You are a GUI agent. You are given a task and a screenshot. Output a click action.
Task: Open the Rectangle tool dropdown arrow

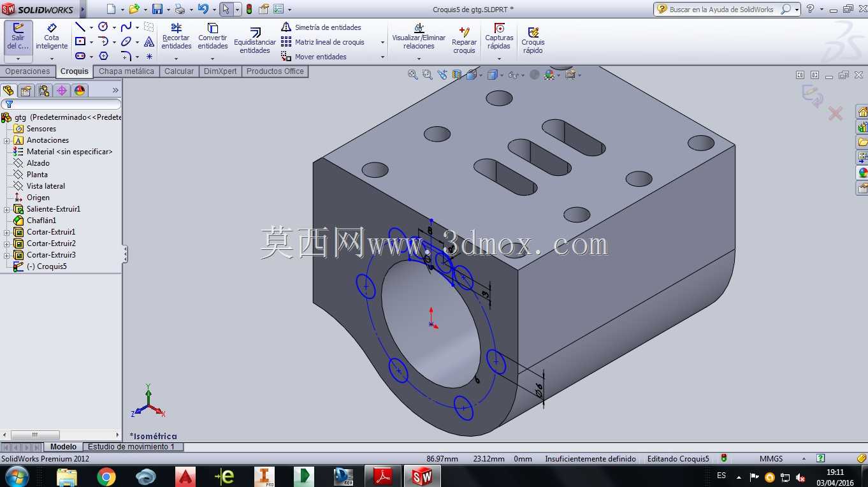pos(91,42)
